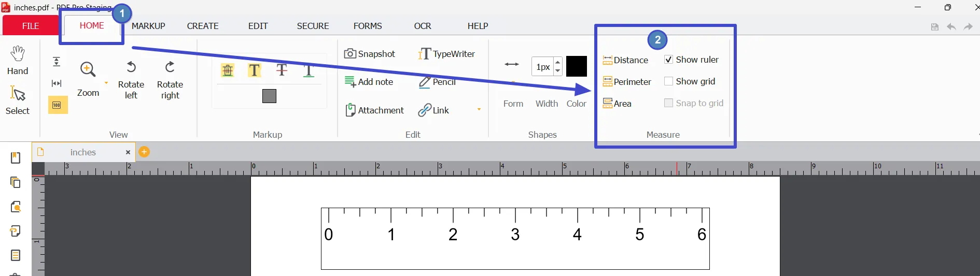Choose the Perimeter measure tool
The image size is (980, 276).
pos(627,82)
